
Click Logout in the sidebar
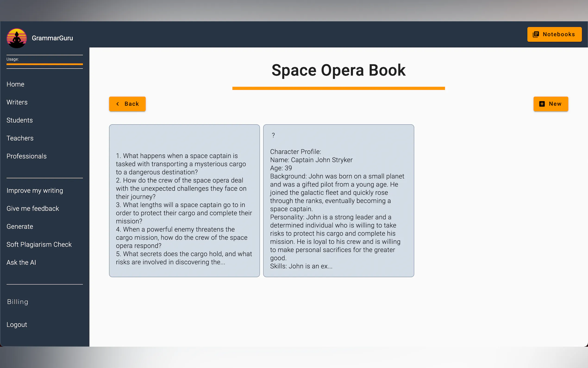click(x=17, y=325)
